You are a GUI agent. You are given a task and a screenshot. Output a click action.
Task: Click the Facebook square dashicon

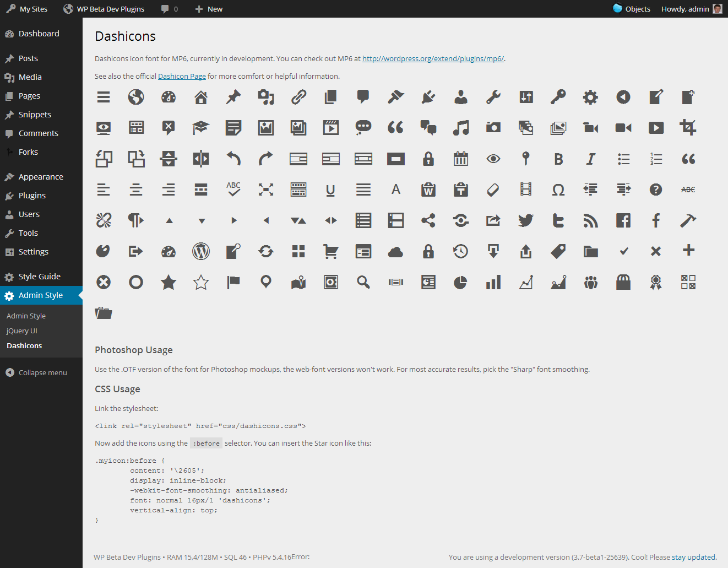(x=623, y=220)
